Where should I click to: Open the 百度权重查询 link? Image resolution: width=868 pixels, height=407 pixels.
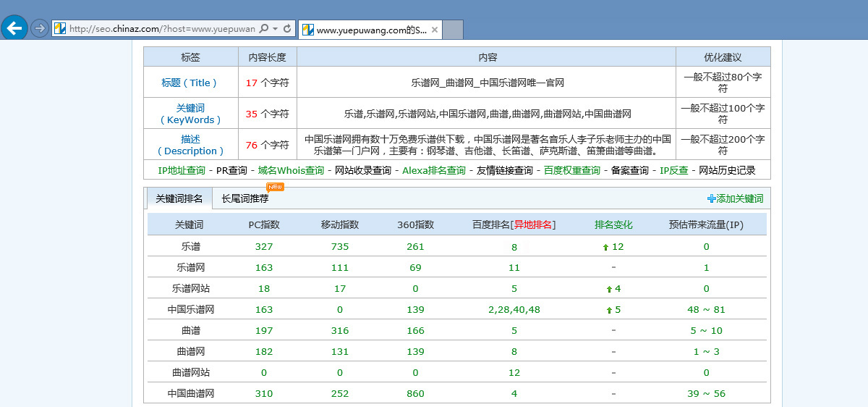pos(571,170)
